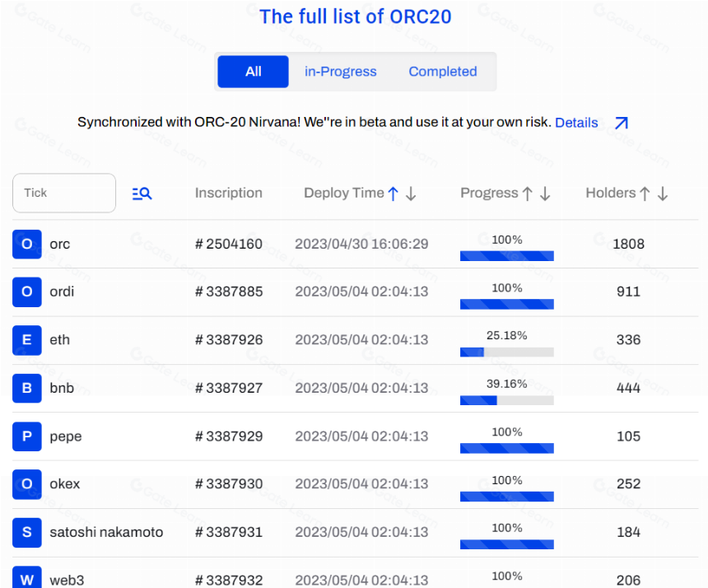Click the eth 25.18% progress bar

tap(507, 352)
